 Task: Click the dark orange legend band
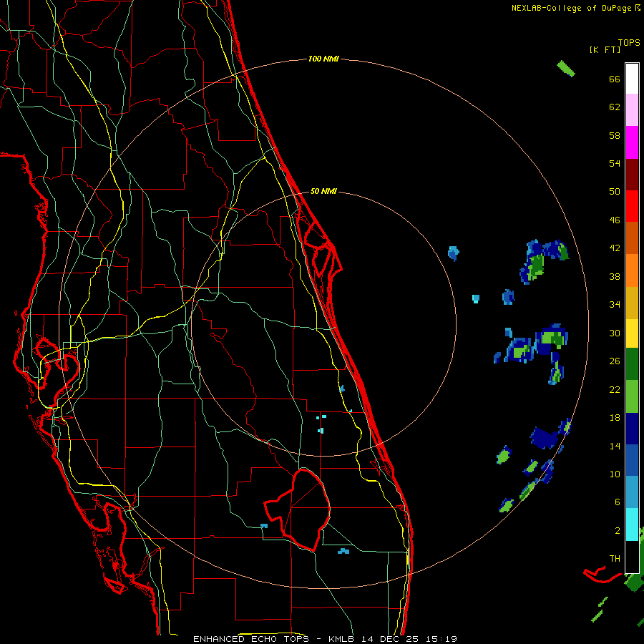632,238
